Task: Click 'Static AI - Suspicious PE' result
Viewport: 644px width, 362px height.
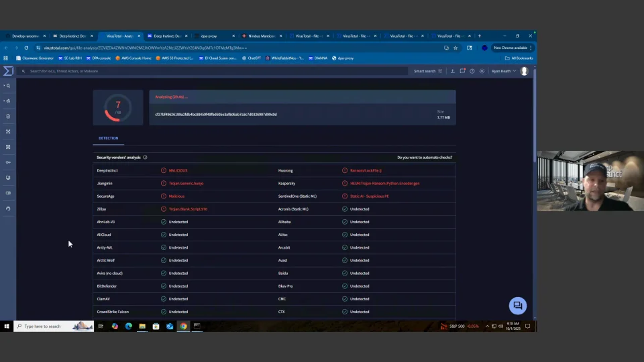Action: (369, 196)
